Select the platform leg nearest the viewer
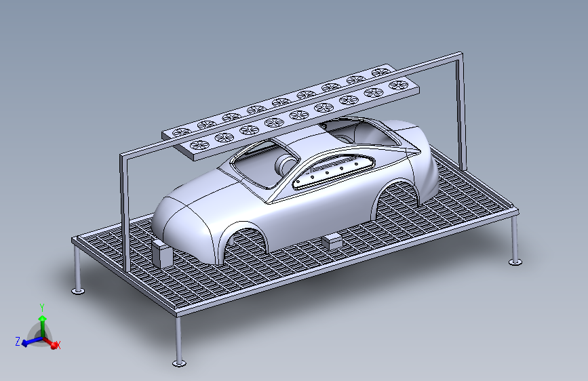The height and width of the screenshot is (381, 588). coord(179,341)
